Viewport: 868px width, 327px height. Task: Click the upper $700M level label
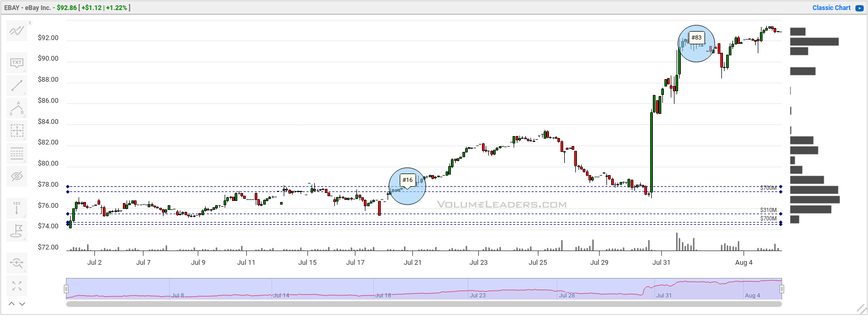[768, 188]
